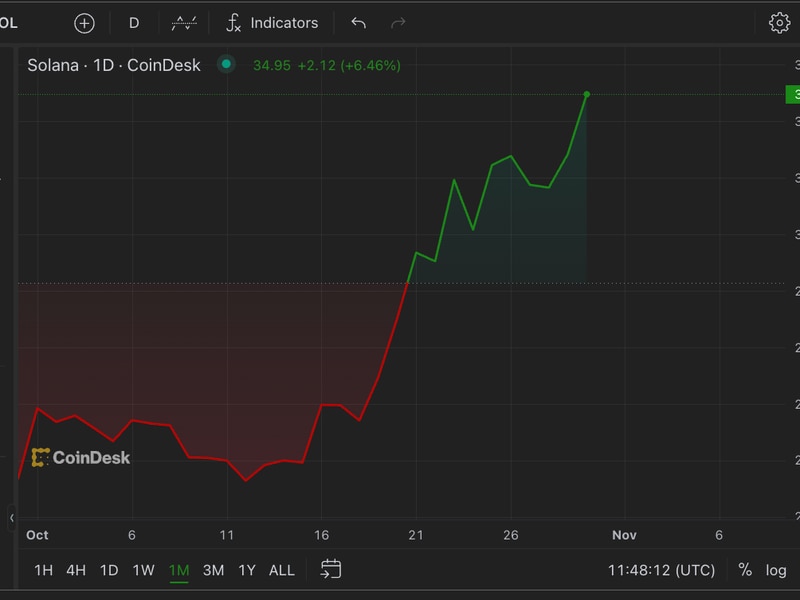Select the 1M time range
Screen dimensions: 800x600
coord(179,570)
